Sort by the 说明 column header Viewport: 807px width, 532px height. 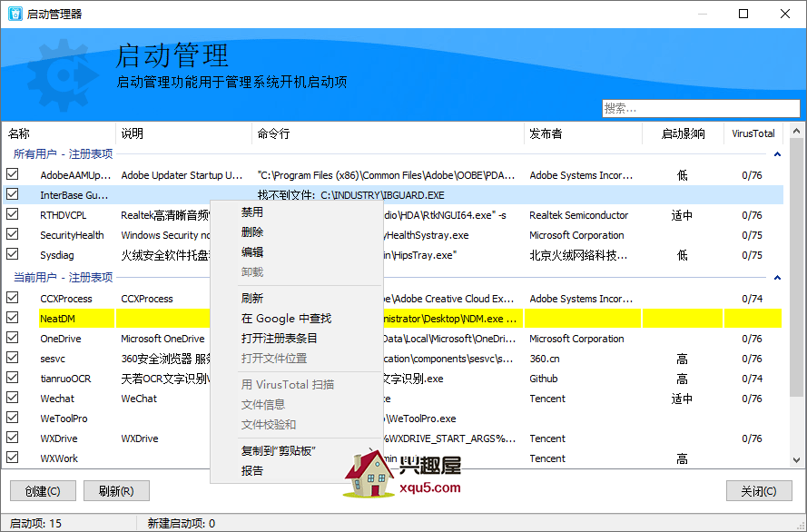[x=183, y=133]
